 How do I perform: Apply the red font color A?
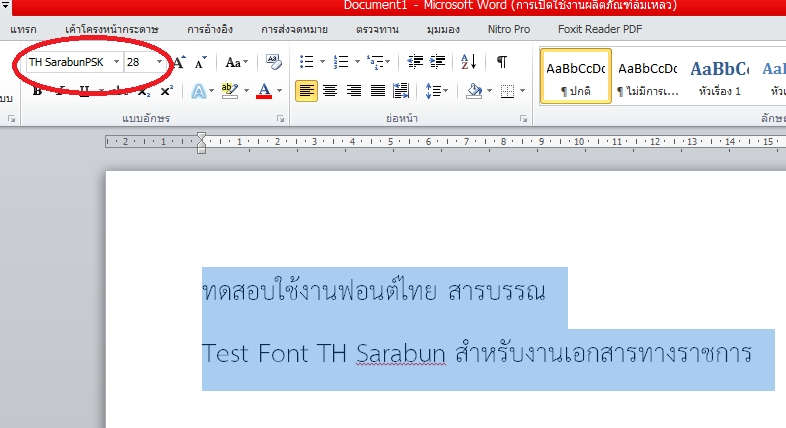264,91
